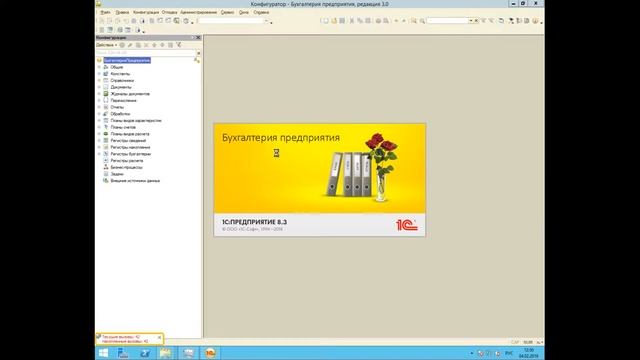This screenshot has height=360, width=640.
Task: Clear the Configuration panel search field
Action: (x=199, y=53)
